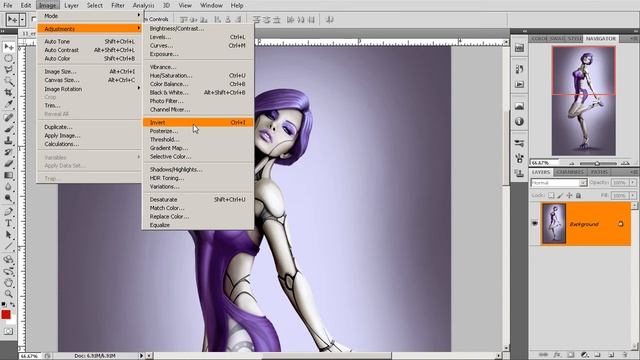Switch to the Paths tab

[x=599, y=172]
